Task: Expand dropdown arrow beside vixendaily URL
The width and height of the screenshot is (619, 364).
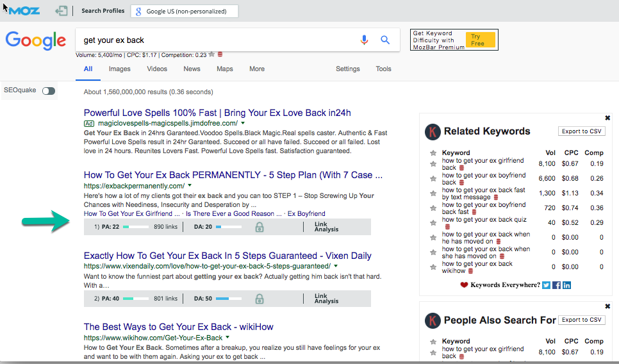Action: (x=336, y=266)
